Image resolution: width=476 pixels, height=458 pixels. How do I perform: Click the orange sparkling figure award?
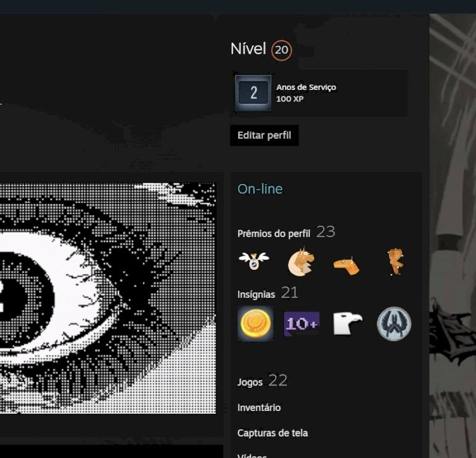(396, 262)
